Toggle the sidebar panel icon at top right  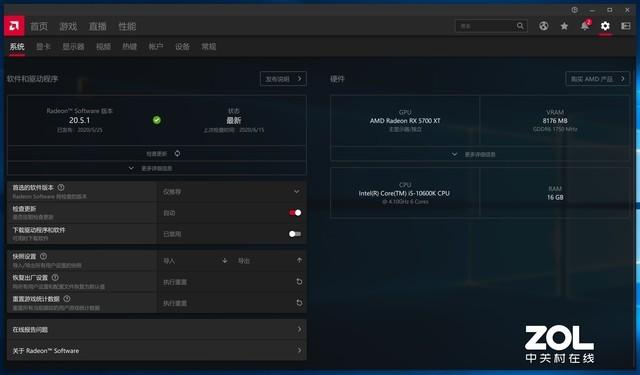pos(626,26)
